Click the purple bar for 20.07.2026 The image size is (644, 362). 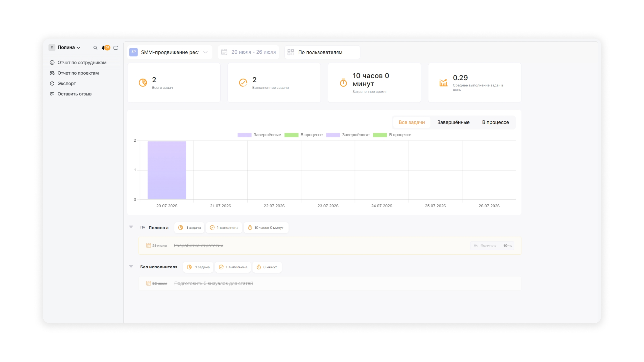tap(167, 170)
